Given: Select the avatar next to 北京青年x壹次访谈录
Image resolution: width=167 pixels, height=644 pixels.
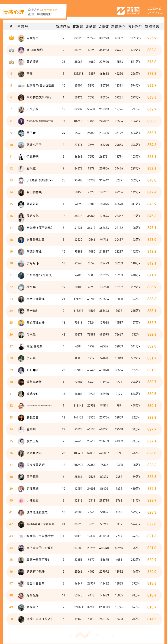Looking at the screenshot, I should (21, 86).
